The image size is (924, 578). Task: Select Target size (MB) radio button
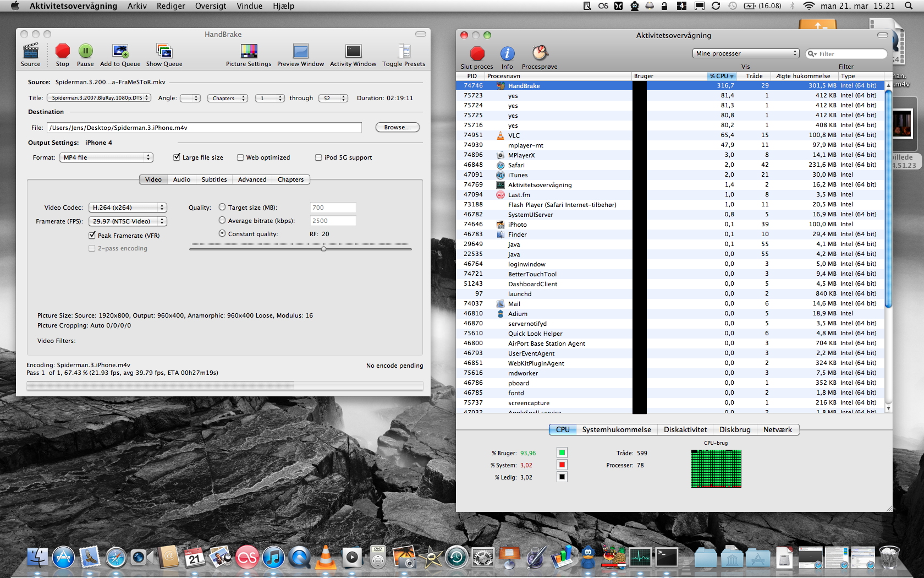tap(222, 207)
